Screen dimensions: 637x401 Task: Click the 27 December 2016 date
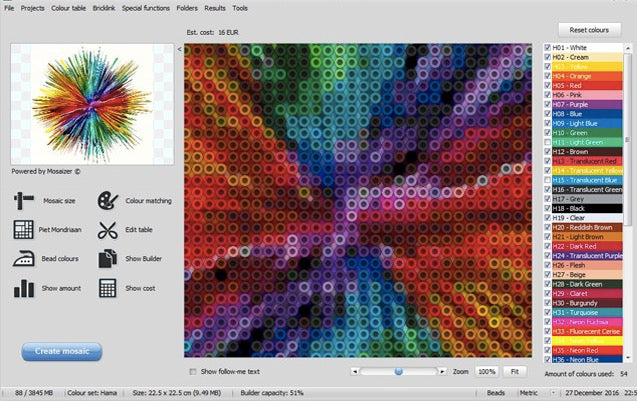point(592,393)
